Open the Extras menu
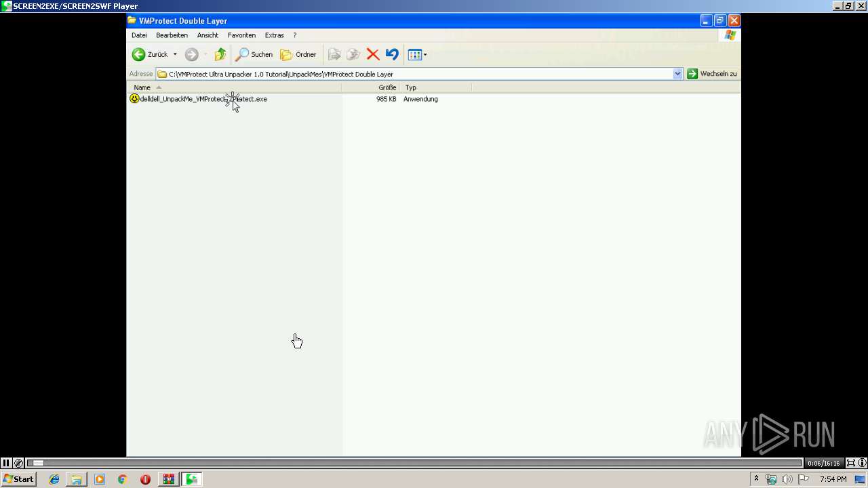 [x=274, y=35]
